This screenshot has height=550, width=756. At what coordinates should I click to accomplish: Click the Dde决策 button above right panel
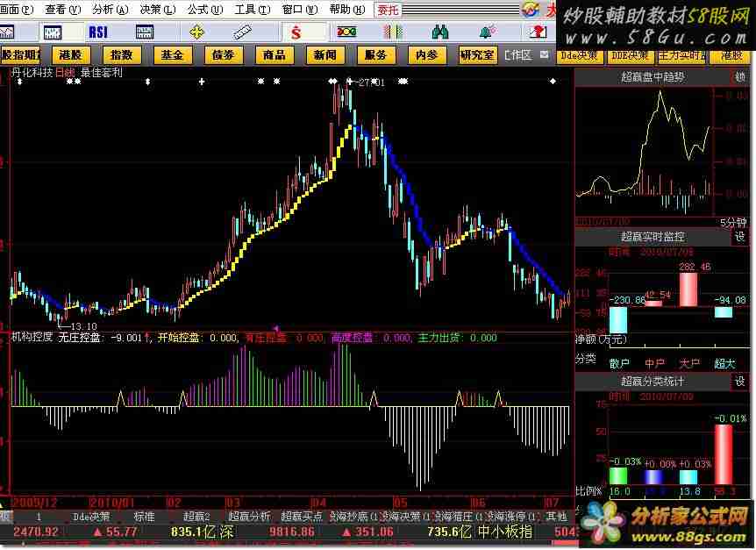(x=579, y=55)
